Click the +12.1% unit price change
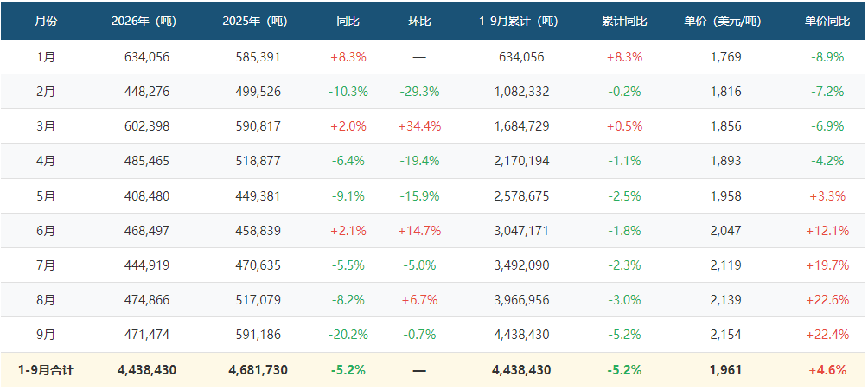Screen dimensions: 868x390 [x=827, y=230]
